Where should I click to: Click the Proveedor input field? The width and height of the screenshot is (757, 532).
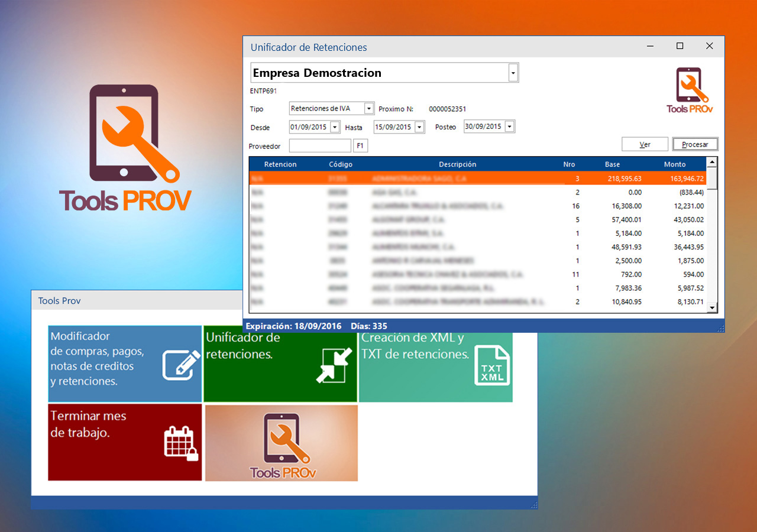(x=320, y=146)
